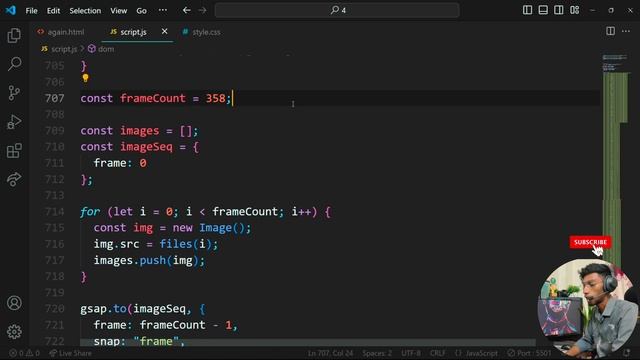Image resolution: width=640 pixels, height=360 pixels.
Task: Click the VS Code logo icon
Action: point(11,10)
